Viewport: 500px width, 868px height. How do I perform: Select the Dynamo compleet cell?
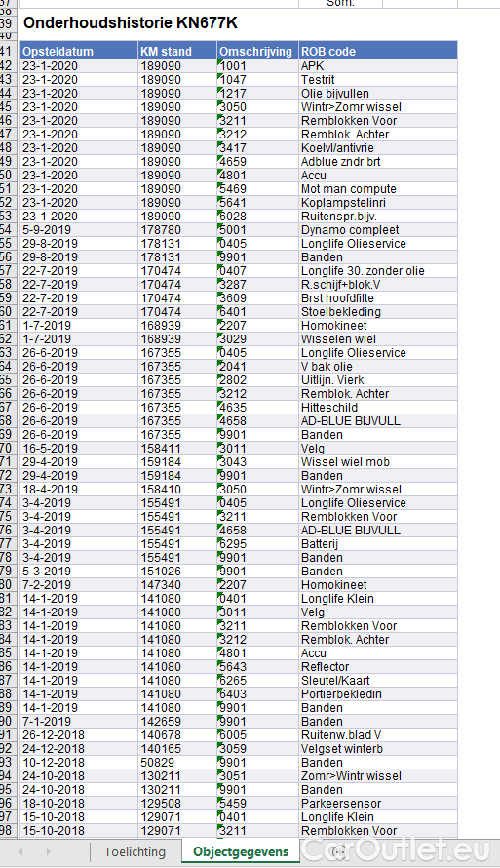point(378,230)
